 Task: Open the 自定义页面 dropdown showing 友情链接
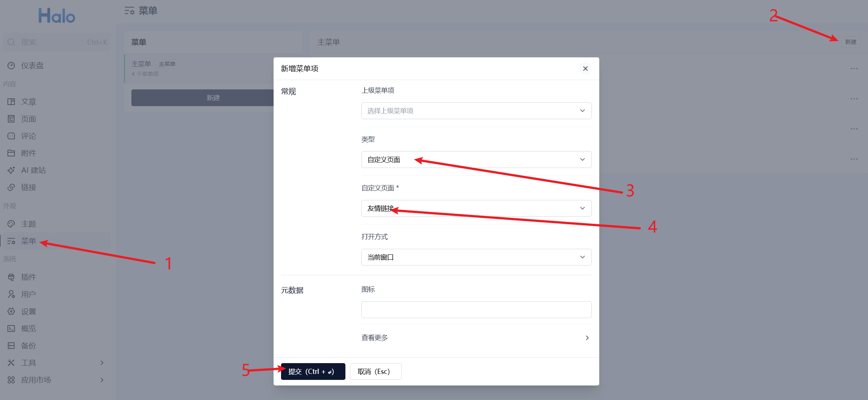476,209
